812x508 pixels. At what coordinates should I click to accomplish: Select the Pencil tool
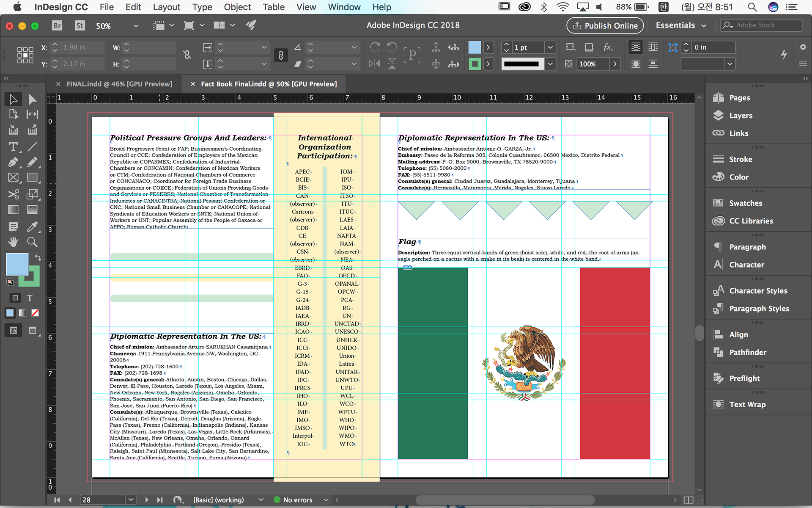point(32,162)
